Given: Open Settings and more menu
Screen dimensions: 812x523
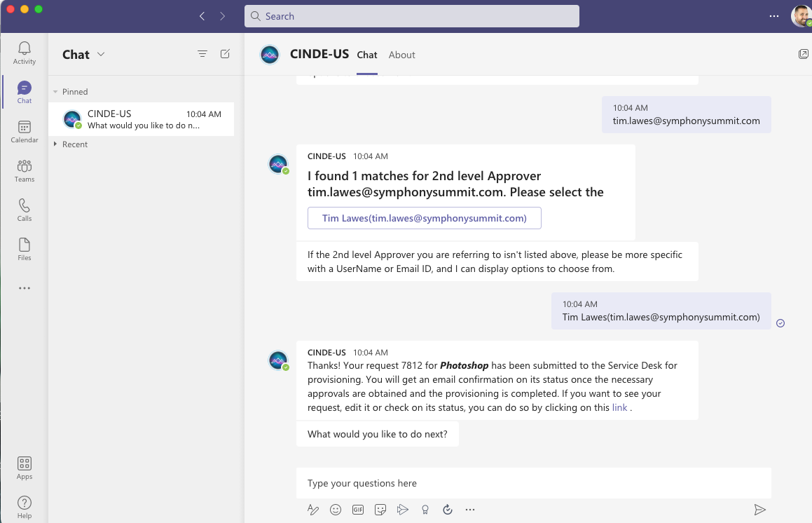Looking at the screenshot, I should [x=773, y=16].
